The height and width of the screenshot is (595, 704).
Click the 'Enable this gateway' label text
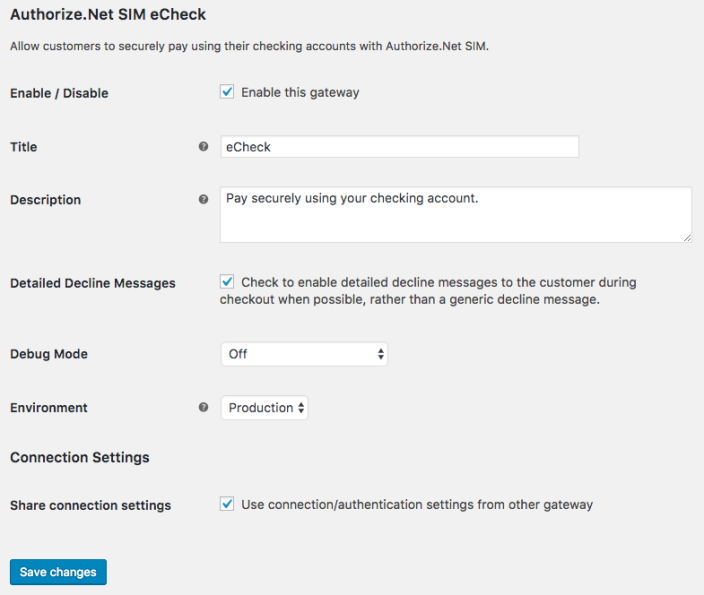[300, 93]
